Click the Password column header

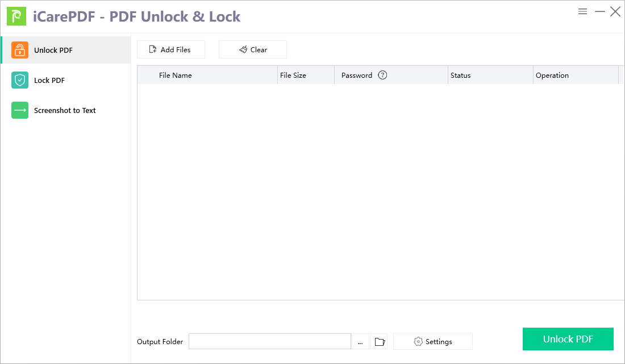[x=357, y=75]
